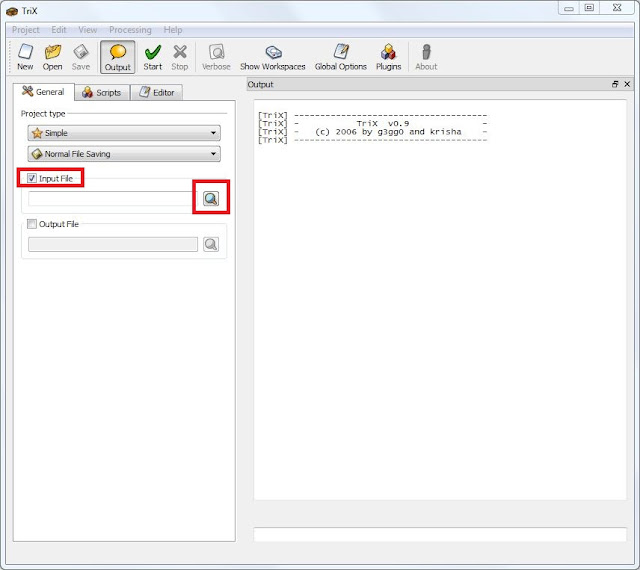Switch to the Editor tab

pos(157,93)
